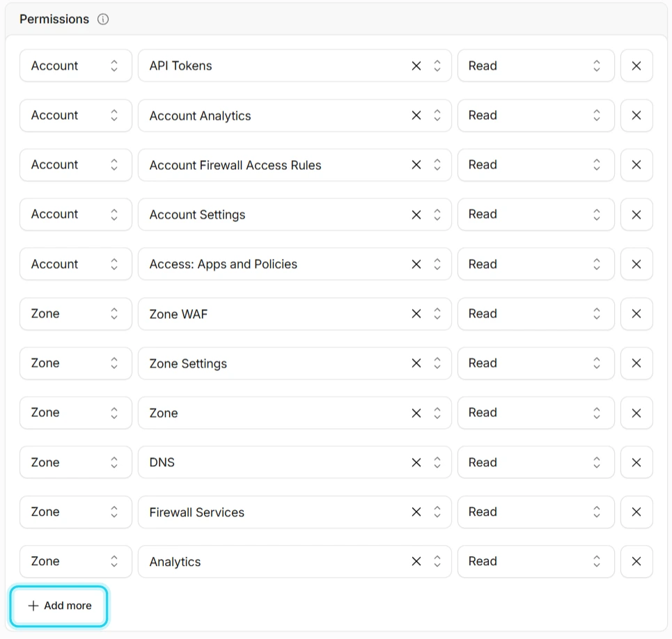The width and height of the screenshot is (672, 639).
Task: Remove the Account Settings permission row
Action: click(636, 214)
